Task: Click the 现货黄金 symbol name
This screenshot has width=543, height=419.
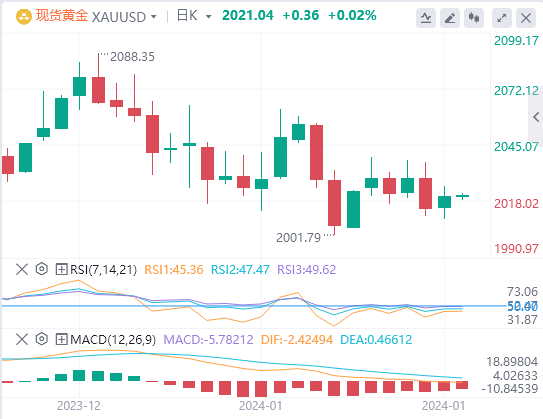Action: pyautogui.click(x=62, y=16)
